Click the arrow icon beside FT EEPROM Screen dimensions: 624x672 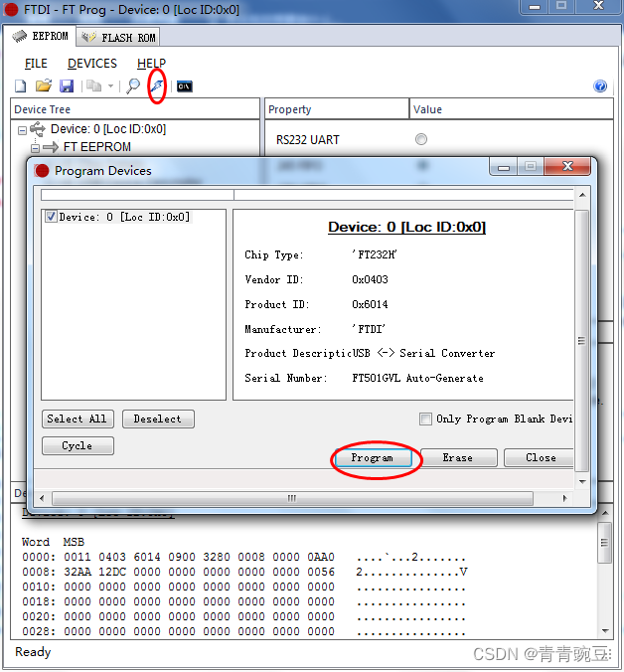[x=51, y=147]
